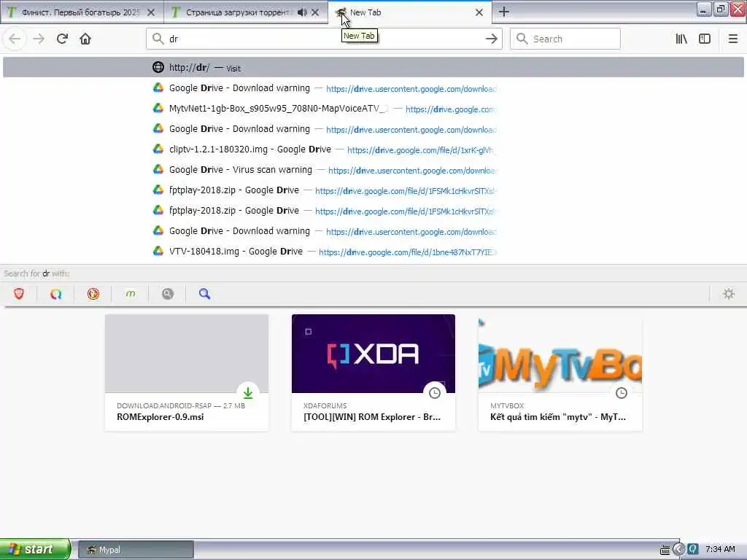Expand hidden tray icons arrow
The height and width of the screenshot is (560, 747).
pos(679,550)
